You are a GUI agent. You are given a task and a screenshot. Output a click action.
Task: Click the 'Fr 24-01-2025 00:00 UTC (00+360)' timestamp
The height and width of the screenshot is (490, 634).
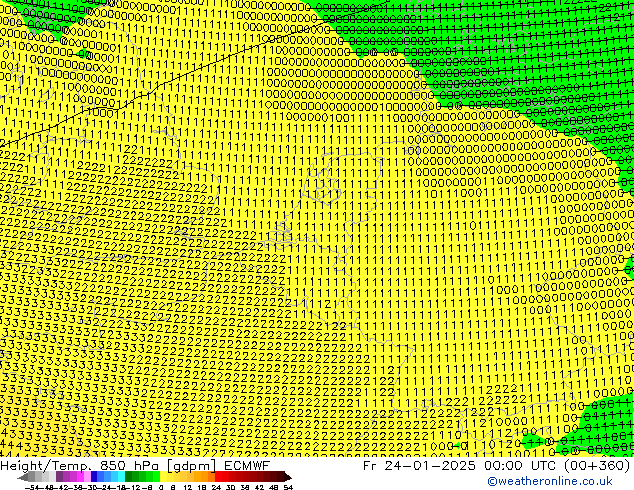497,465
